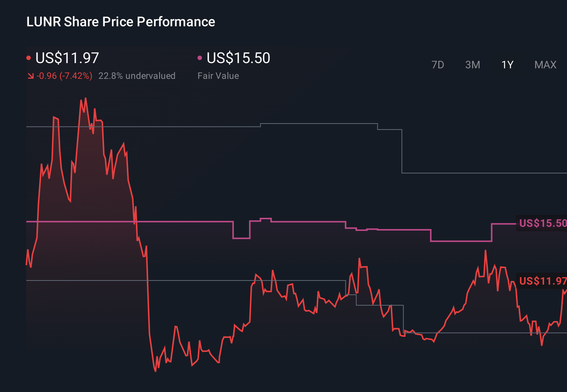
Task: Click the US$15.50 fair value text
Action: click(238, 58)
